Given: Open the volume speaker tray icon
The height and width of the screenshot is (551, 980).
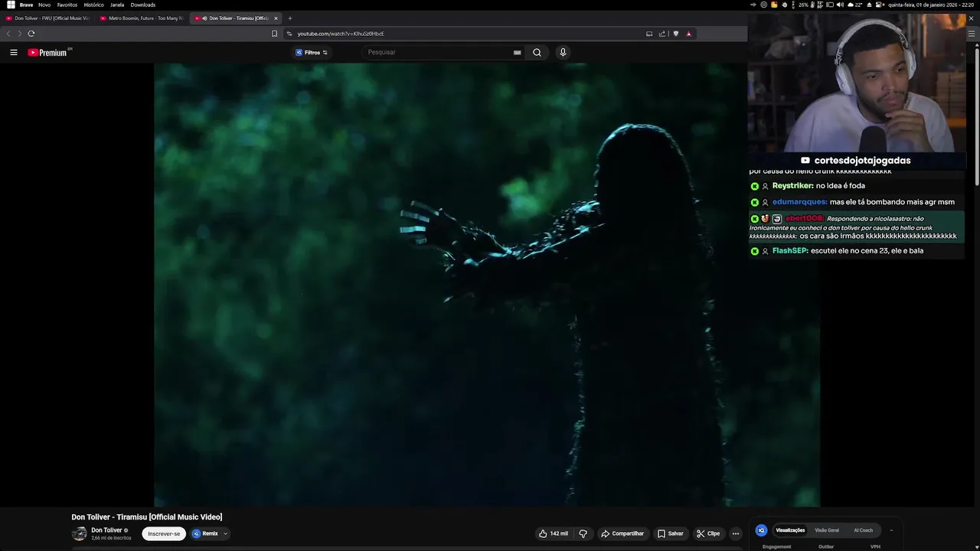Looking at the screenshot, I should 841,5.
